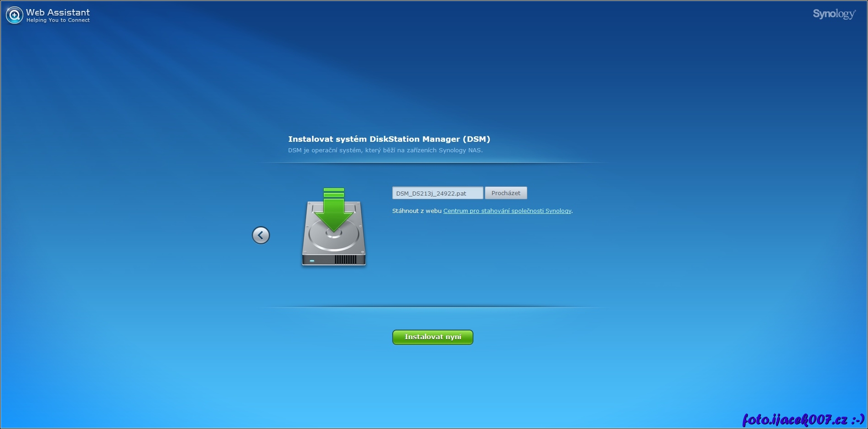Click the 'Helping You to Connect' tagline
The width and height of the screenshot is (868, 429).
[x=58, y=21]
